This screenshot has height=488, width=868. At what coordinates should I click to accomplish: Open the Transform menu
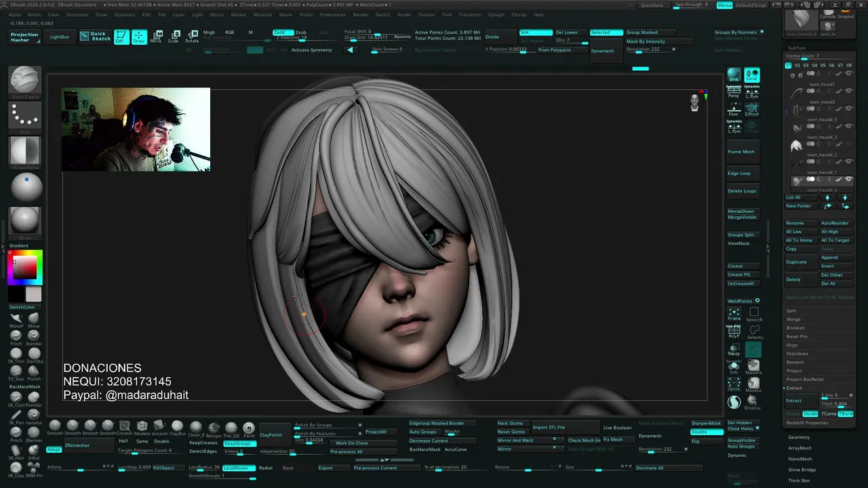pyautogui.click(x=470, y=14)
